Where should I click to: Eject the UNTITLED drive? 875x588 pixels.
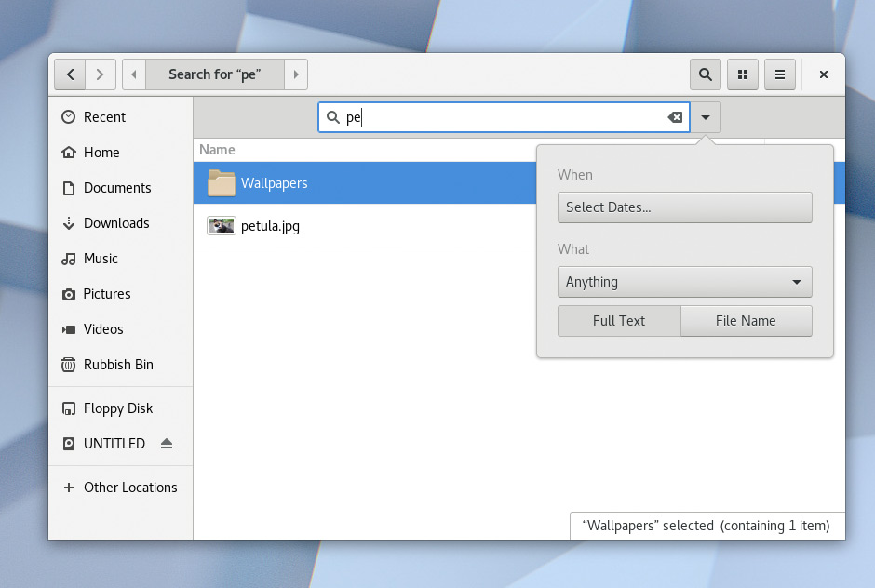click(x=167, y=444)
